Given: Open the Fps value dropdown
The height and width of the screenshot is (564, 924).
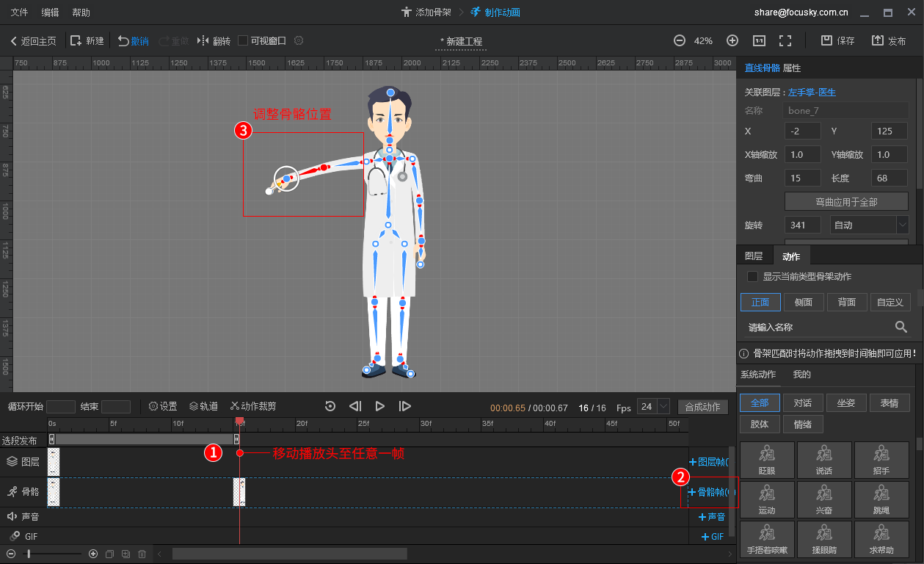Looking at the screenshot, I should click(663, 407).
